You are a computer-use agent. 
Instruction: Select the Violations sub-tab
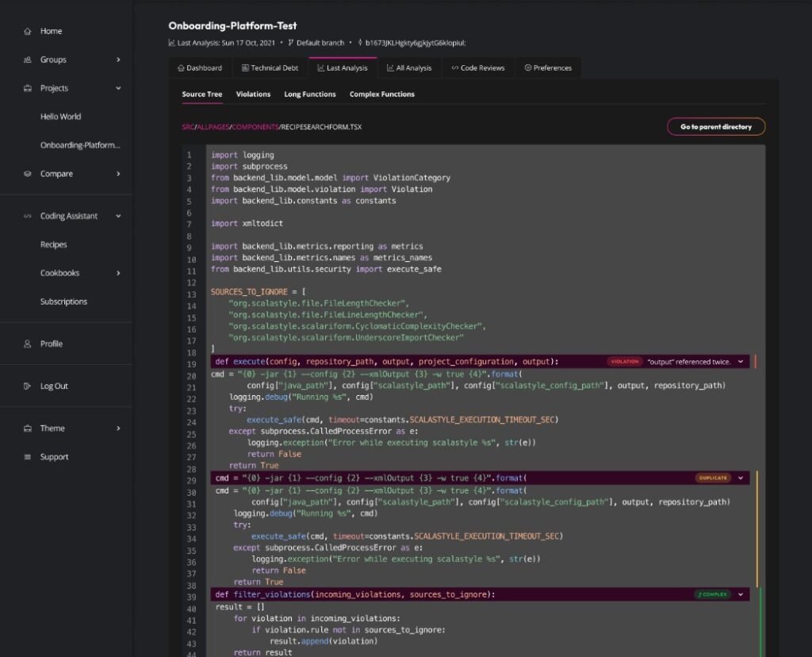[x=253, y=94]
